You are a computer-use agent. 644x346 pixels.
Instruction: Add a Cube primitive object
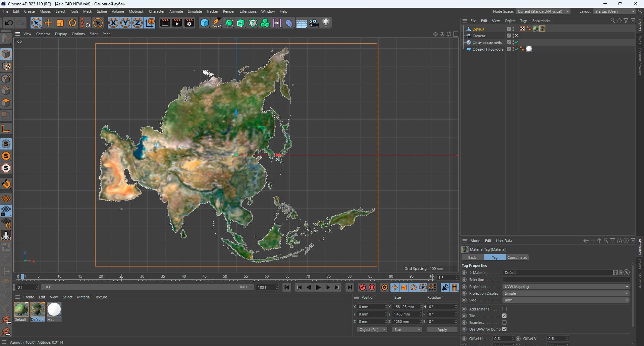(x=204, y=23)
